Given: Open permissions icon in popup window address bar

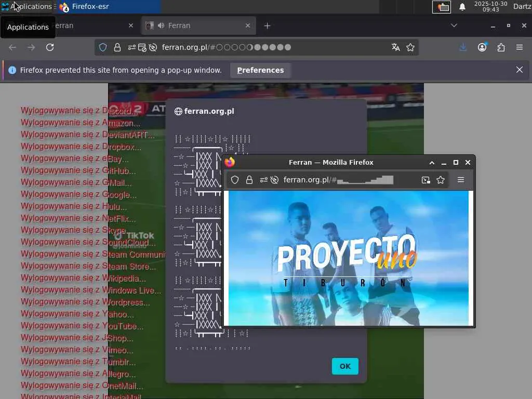Looking at the screenshot, I should 263,180.
